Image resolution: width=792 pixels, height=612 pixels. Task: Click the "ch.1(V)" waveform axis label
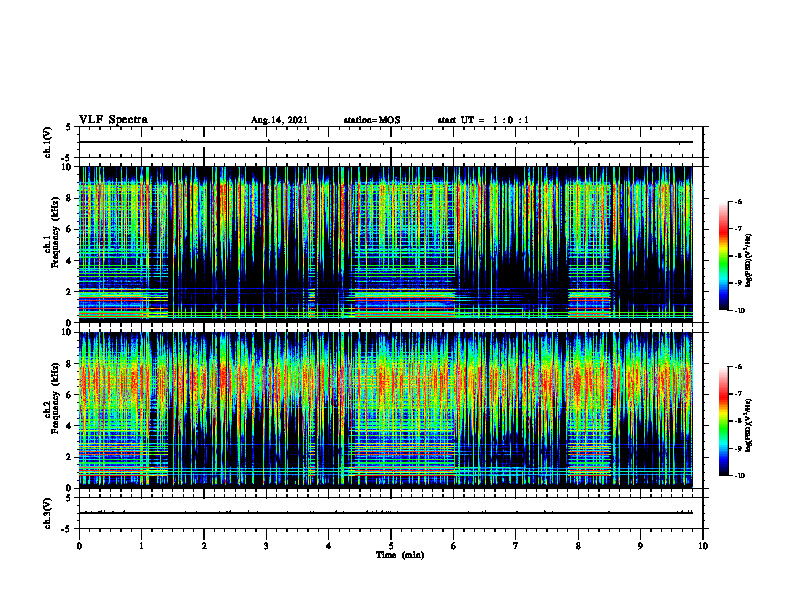pyautogui.click(x=47, y=142)
